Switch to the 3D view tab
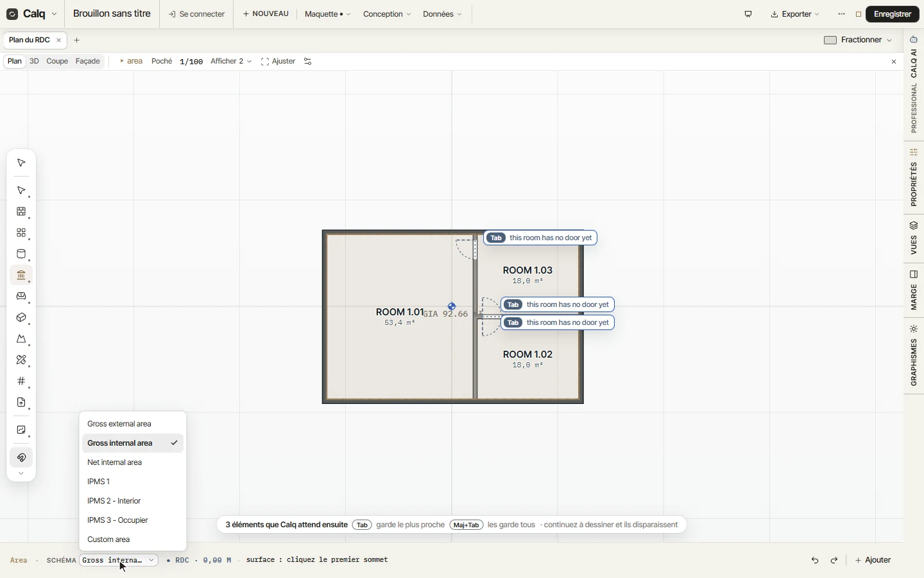 pyautogui.click(x=34, y=62)
